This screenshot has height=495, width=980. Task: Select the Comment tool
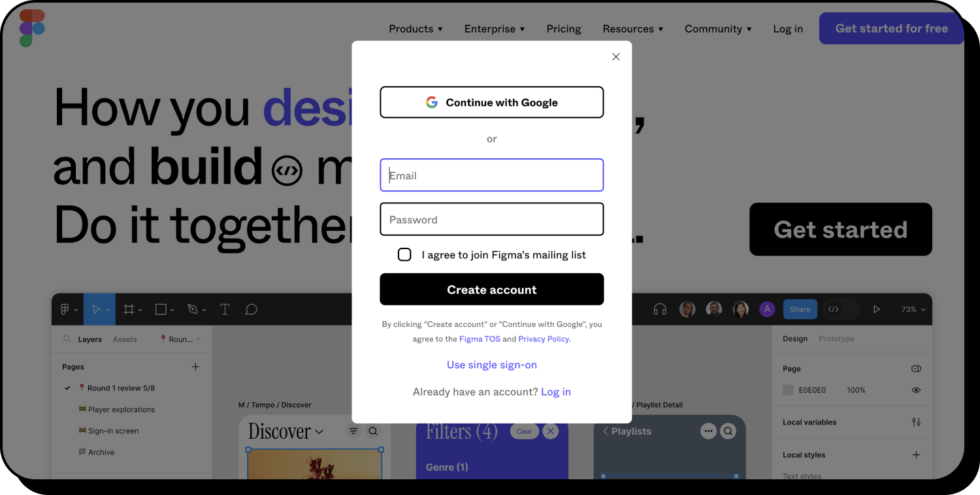tap(251, 309)
